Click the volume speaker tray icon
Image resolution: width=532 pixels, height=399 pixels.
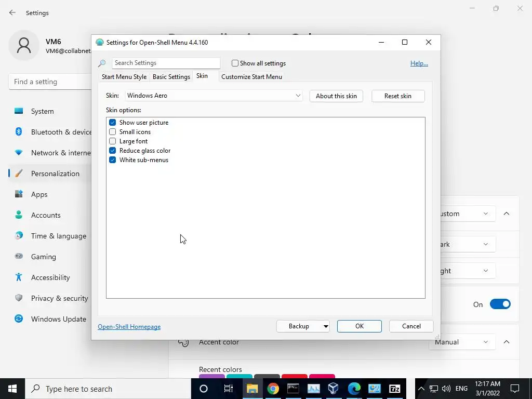(x=446, y=389)
